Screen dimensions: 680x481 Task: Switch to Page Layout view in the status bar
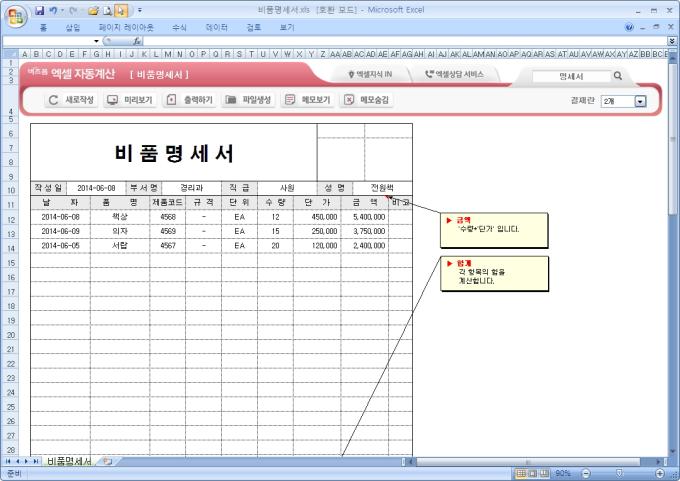point(533,473)
